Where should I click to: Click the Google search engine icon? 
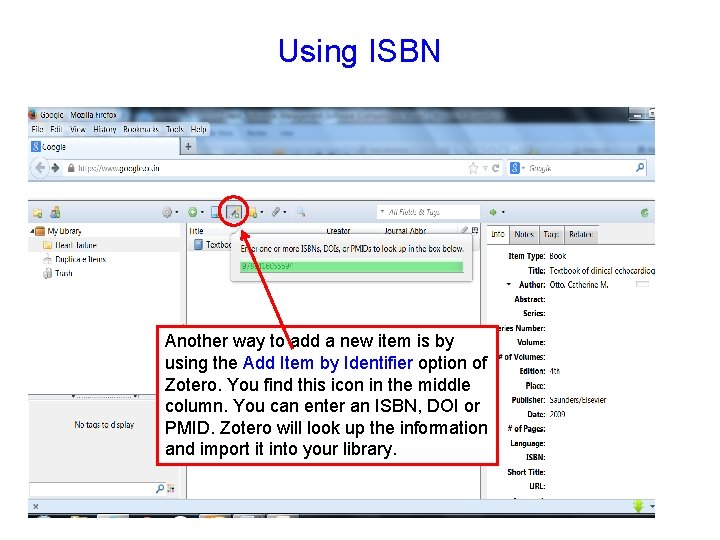515,168
